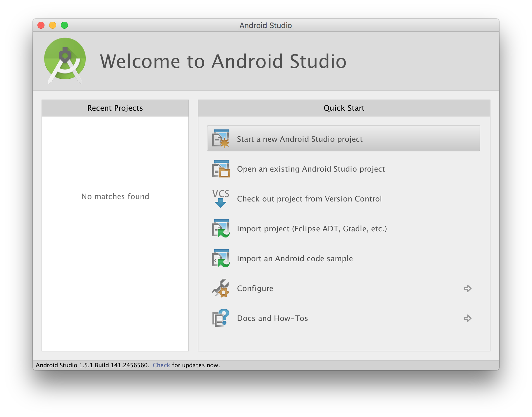Choose 'Start a new Android Studio project' text
Screen dimensions: 532x417
tap(300, 139)
